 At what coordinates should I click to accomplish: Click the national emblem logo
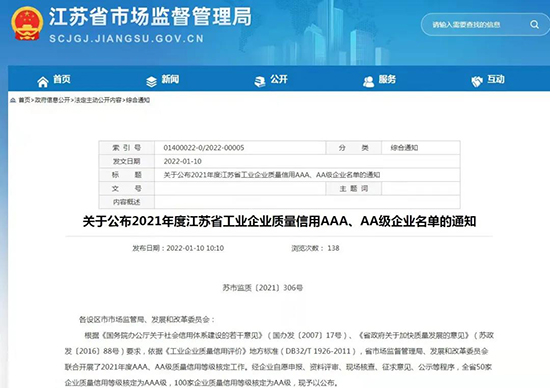click(27, 23)
